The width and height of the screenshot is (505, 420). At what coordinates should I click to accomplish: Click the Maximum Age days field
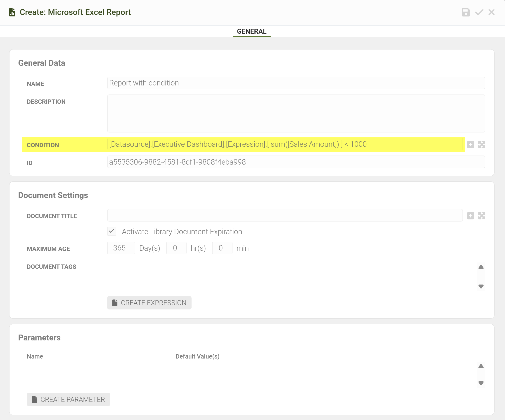[x=121, y=248]
